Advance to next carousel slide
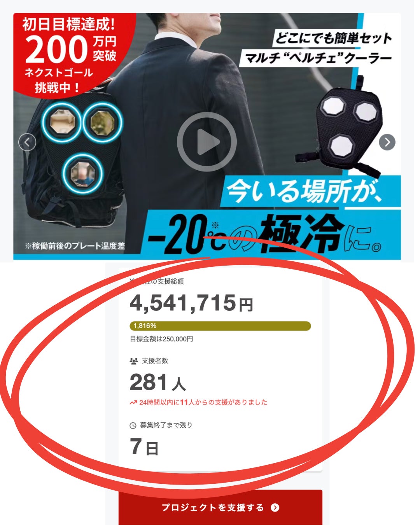 387,142
